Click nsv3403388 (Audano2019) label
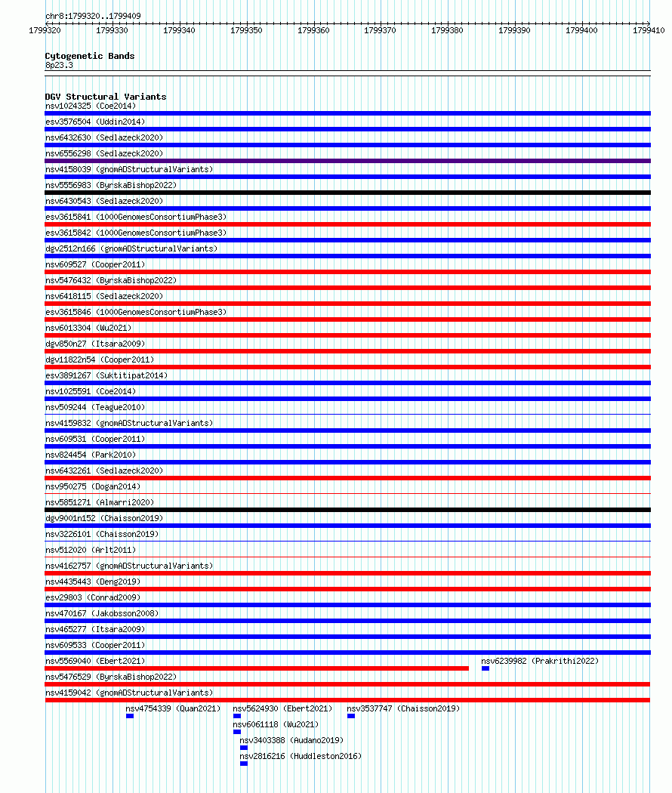 coord(291,740)
